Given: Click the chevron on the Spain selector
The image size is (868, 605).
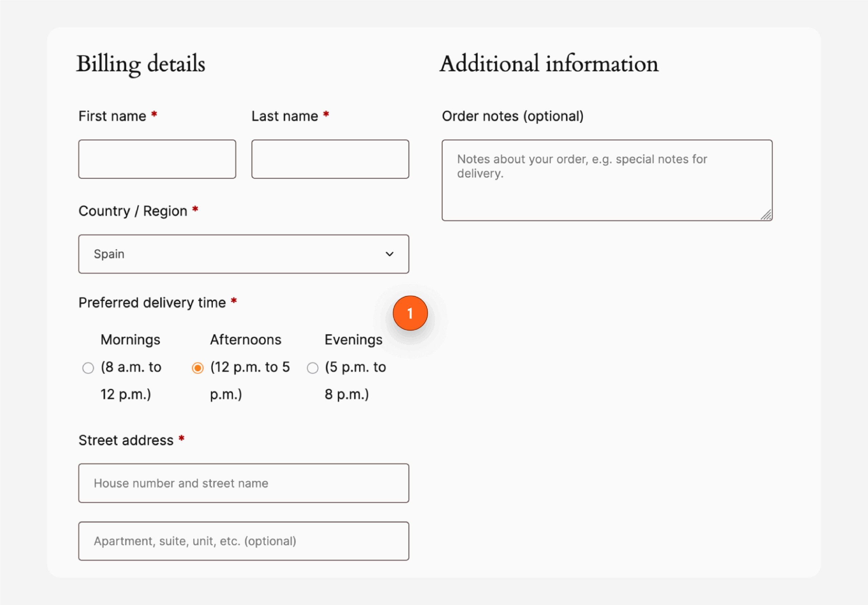Looking at the screenshot, I should [x=390, y=254].
